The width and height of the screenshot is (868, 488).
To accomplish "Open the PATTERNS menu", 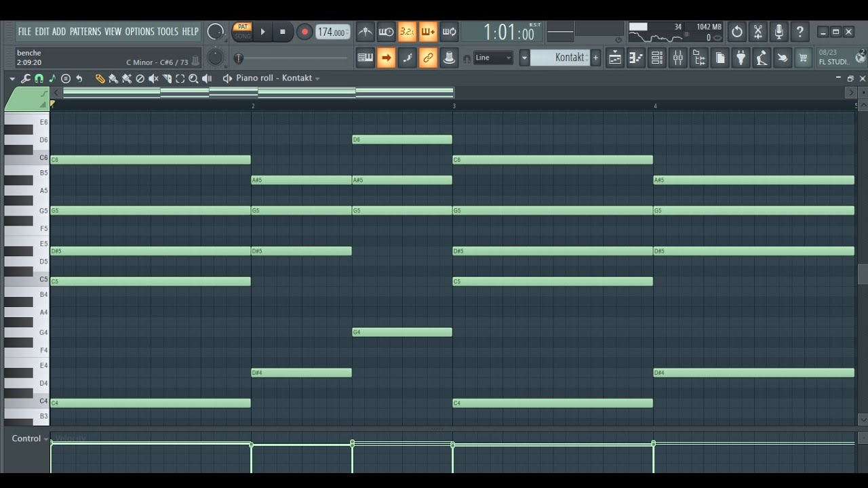I will pos(85,31).
